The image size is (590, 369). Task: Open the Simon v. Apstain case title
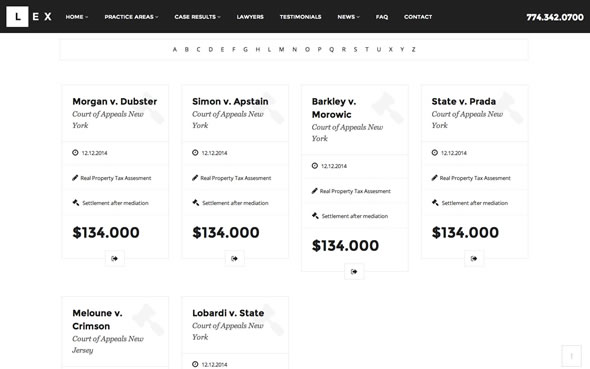click(x=230, y=102)
